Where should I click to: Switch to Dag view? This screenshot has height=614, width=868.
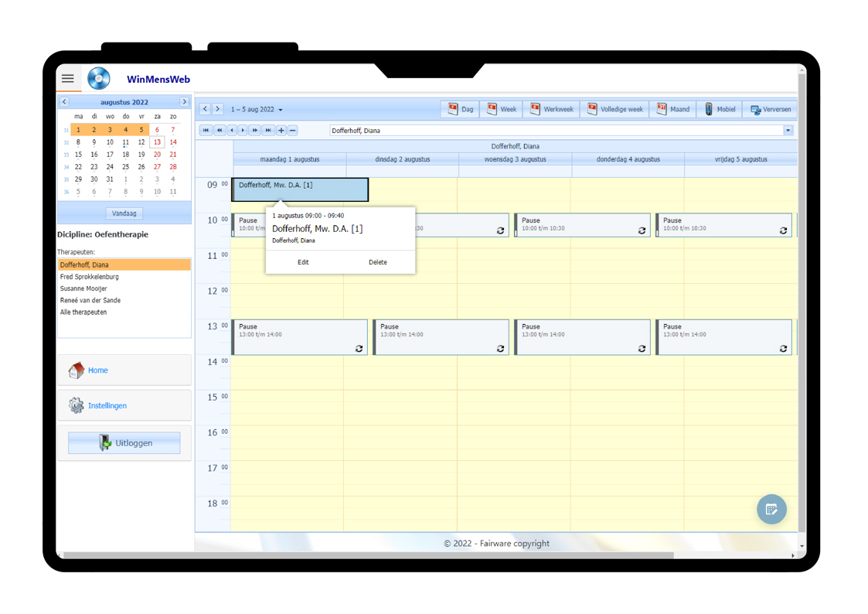[460, 109]
